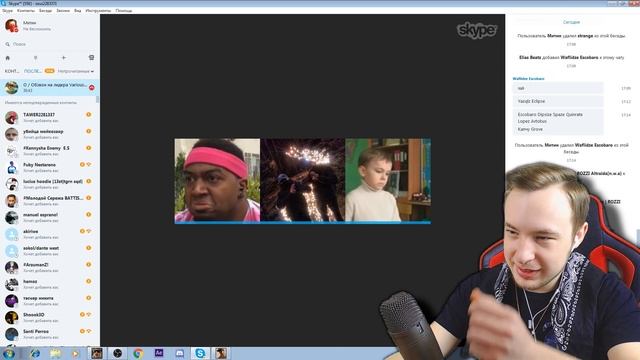Click orange request badge beside TAWER2281337
This screenshot has height=360, width=640.
click(89, 115)
